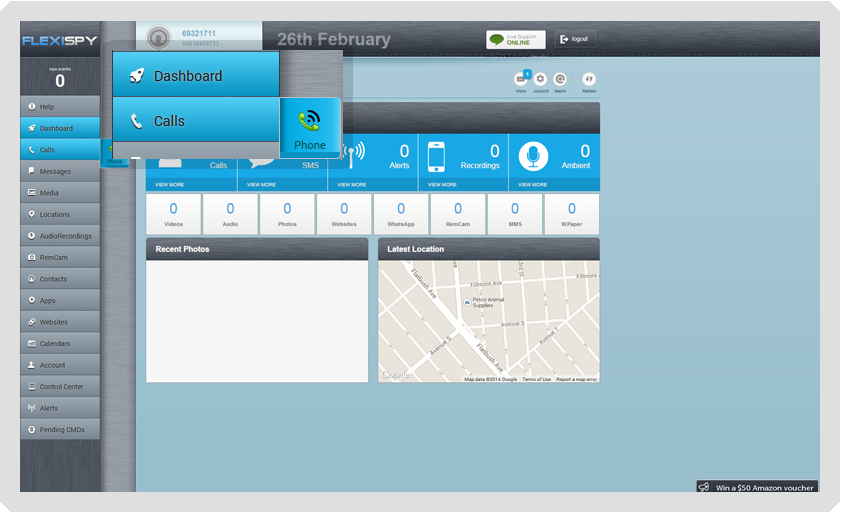Click the RemCam camera icon in sidebar
Screen dimensions: 843x514
[x=32, y=257]
